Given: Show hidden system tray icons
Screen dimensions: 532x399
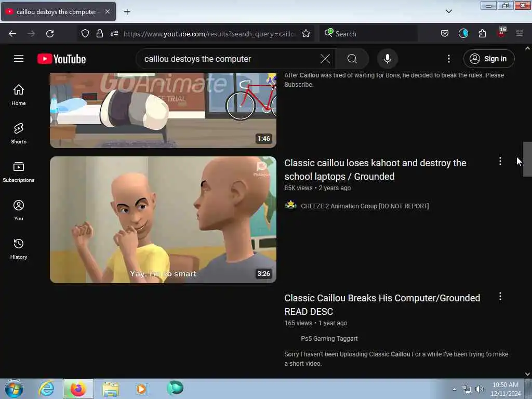Looking at the screenshot, I should tap(454, 389).
